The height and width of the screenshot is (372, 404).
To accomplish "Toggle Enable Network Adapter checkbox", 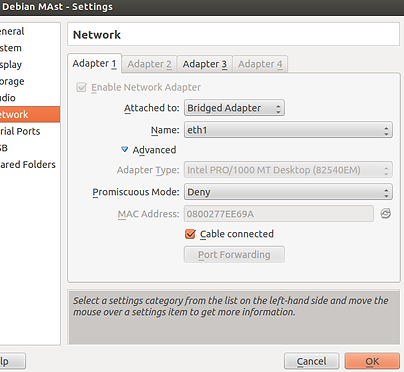I will click(81, 87).
